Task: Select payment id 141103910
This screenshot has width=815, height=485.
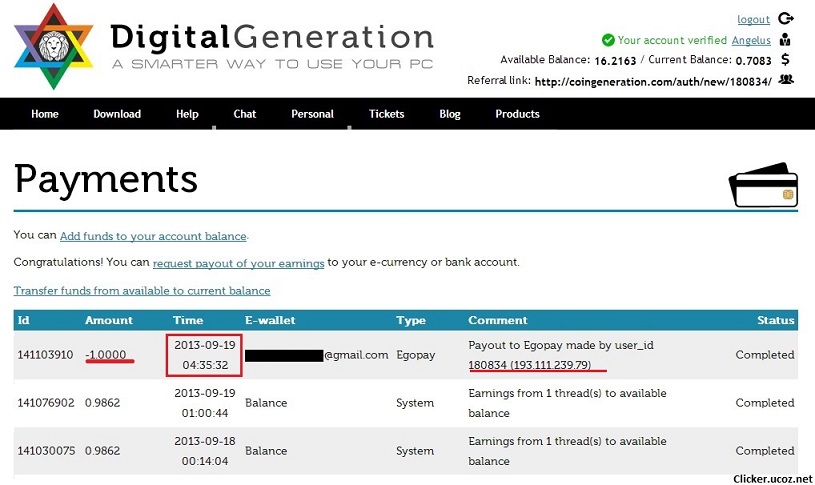Action: coord(45,355)
